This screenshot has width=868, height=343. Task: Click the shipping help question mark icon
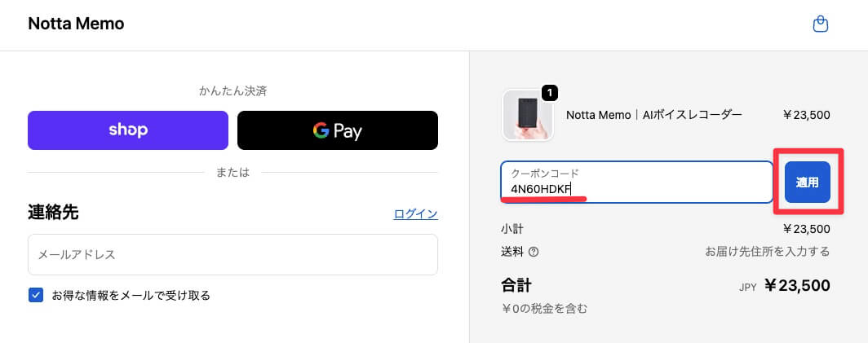coord(534,252)
